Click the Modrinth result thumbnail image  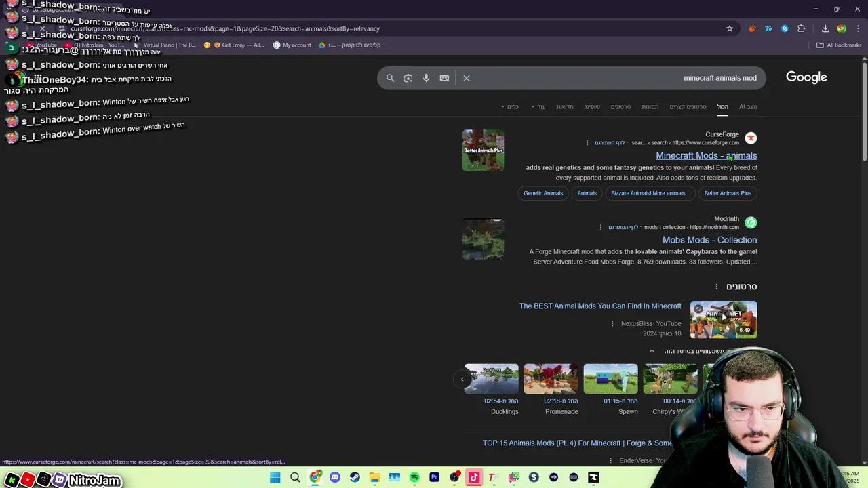click(483, 239)
